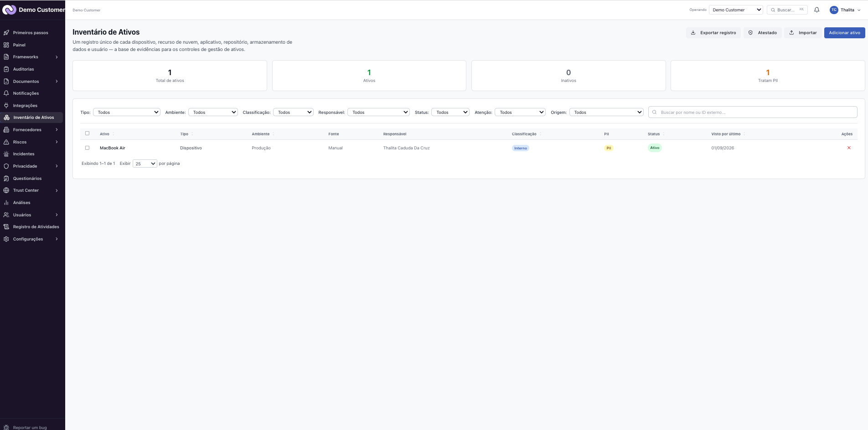Click the Questionários icon in sidebar
The height and width of the screenshot is (430, 868).
click(6, 178)
